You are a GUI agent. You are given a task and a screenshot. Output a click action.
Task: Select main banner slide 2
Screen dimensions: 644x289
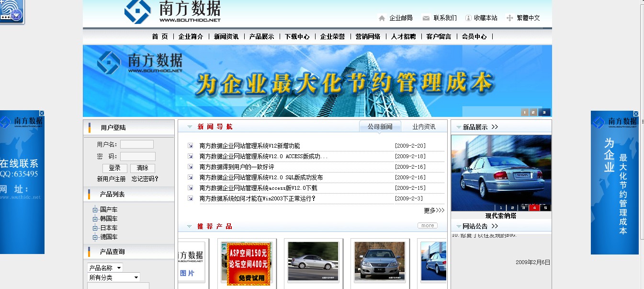(x=534, y=113)
